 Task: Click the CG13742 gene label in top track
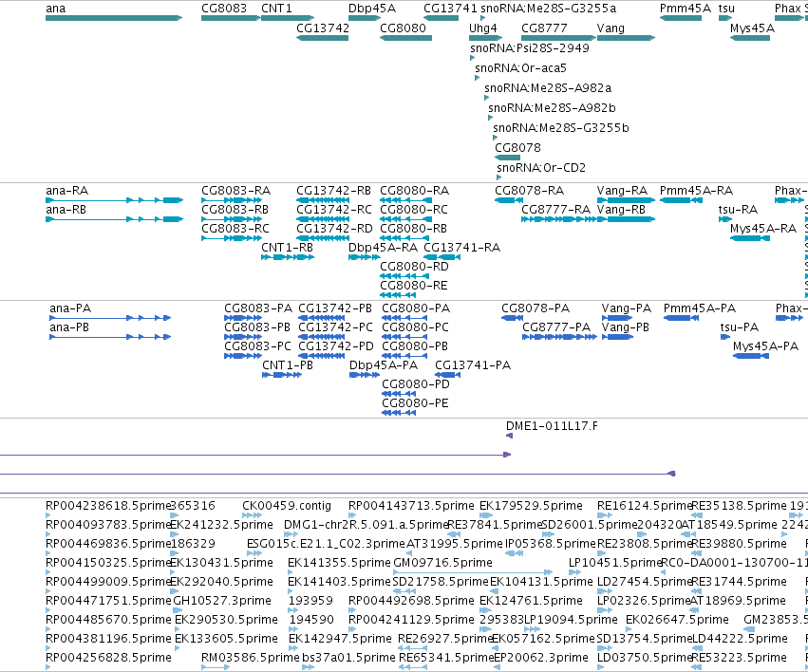click(323, 28)
